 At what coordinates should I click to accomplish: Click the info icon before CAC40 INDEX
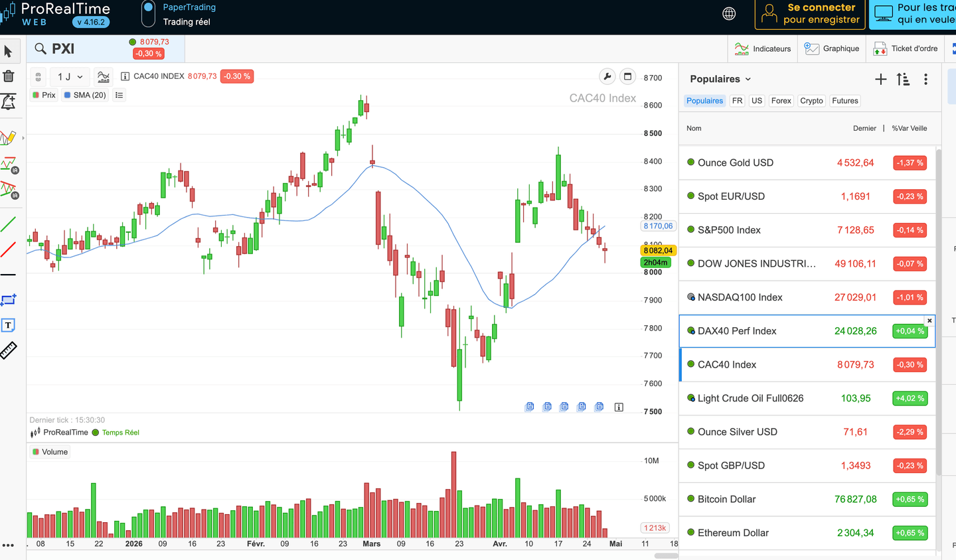(125, 76)
